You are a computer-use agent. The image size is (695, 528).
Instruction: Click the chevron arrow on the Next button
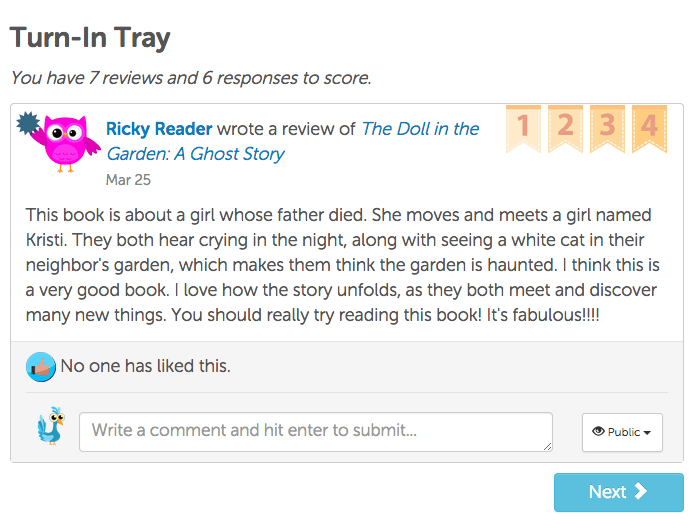click(641, 491)
